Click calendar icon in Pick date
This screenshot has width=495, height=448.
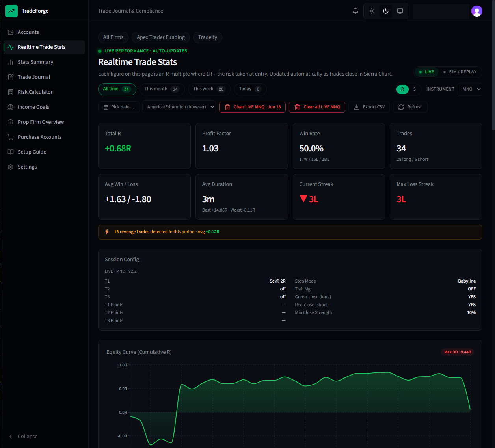click(106, 107)
